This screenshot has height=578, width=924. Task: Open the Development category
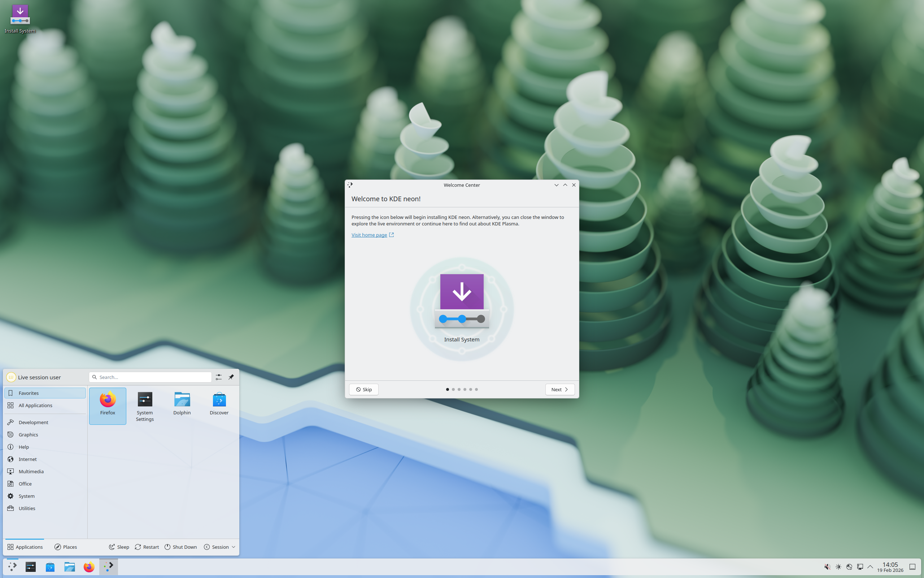click(45, 422)
